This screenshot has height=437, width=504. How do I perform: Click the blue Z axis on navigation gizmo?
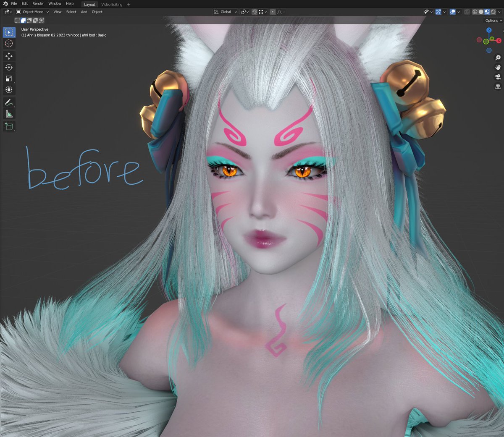(488, 30)
